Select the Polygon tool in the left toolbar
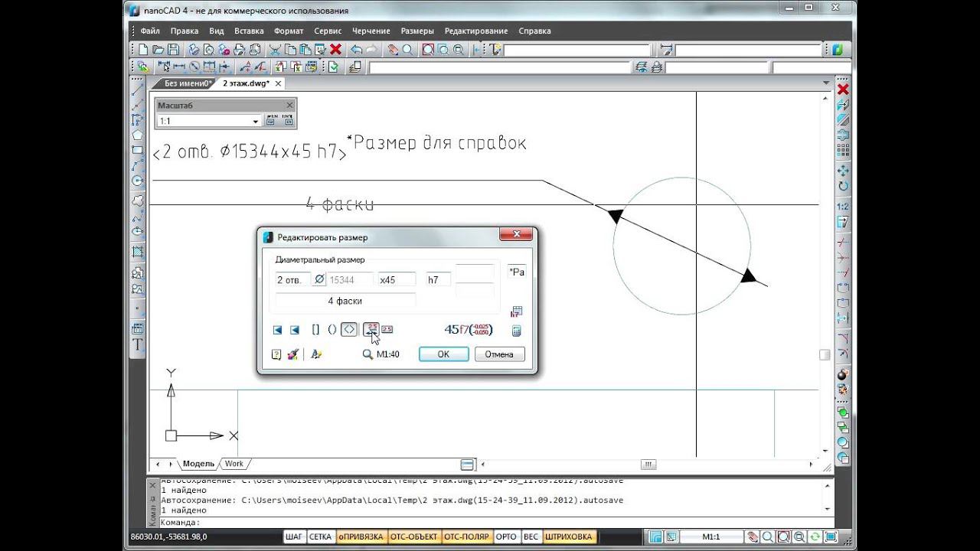This screenshot has width=980, height=551. tap(138, 135)
